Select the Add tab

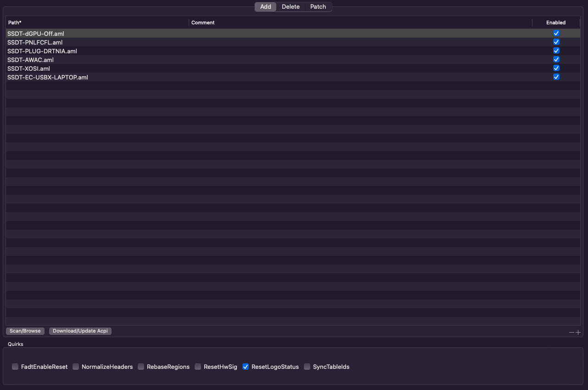click(266, 7)
